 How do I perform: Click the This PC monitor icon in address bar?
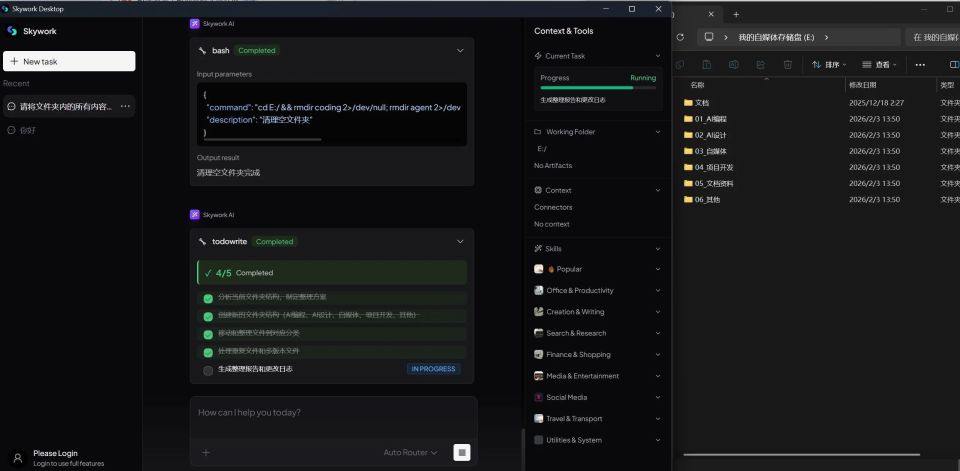point(709,37)
